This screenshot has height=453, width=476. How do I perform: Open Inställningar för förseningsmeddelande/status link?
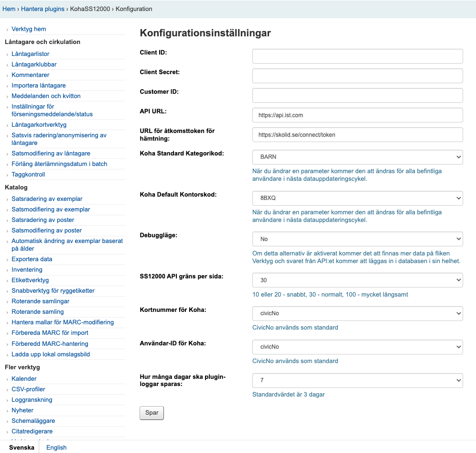click(x=52, y=110)
